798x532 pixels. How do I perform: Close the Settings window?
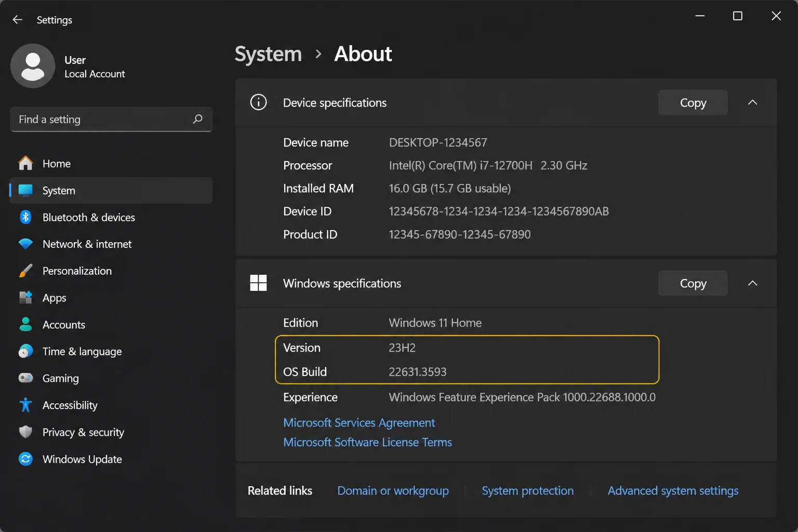tap(776, 16)
